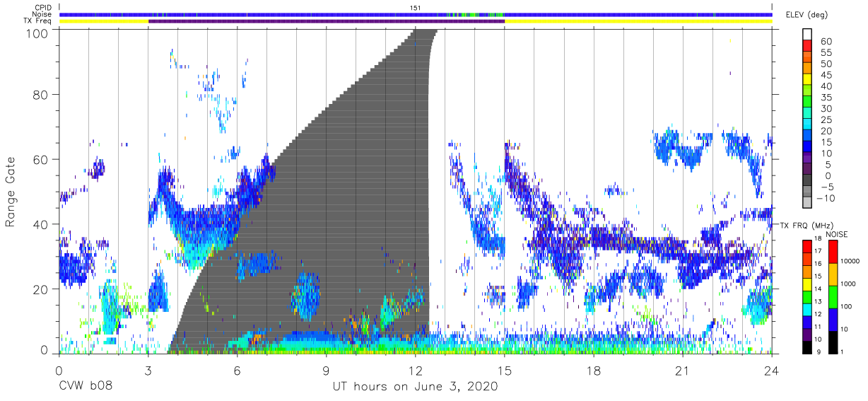Viewport: 868px width, 401px height.
Task: Click TX FRQ legend value 9
Action: [819, 351]
